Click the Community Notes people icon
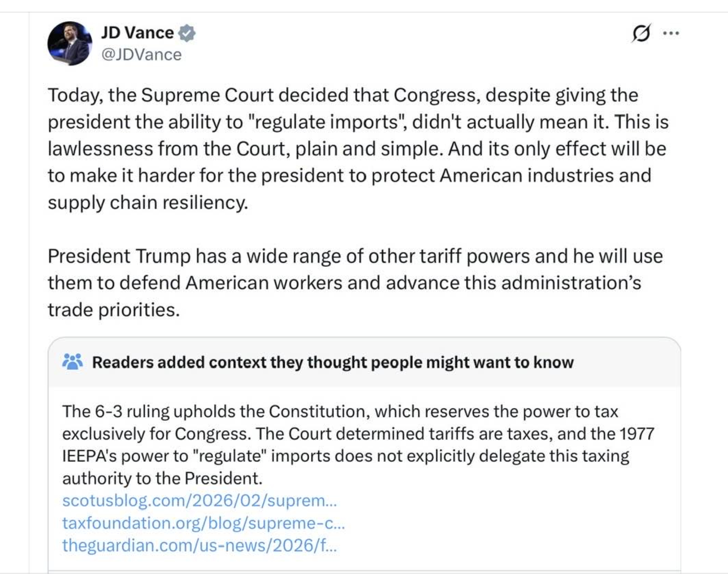 [x=72, y=362]
